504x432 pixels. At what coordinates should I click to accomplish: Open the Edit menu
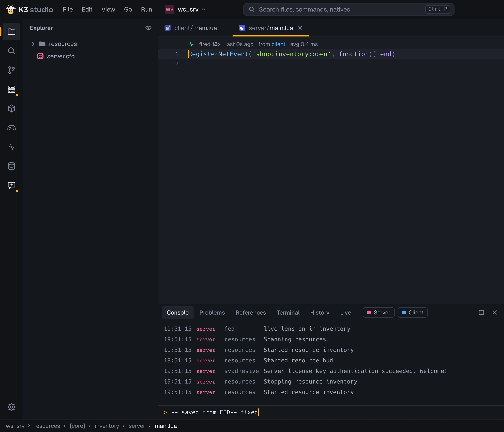click(x=87, y=9)
